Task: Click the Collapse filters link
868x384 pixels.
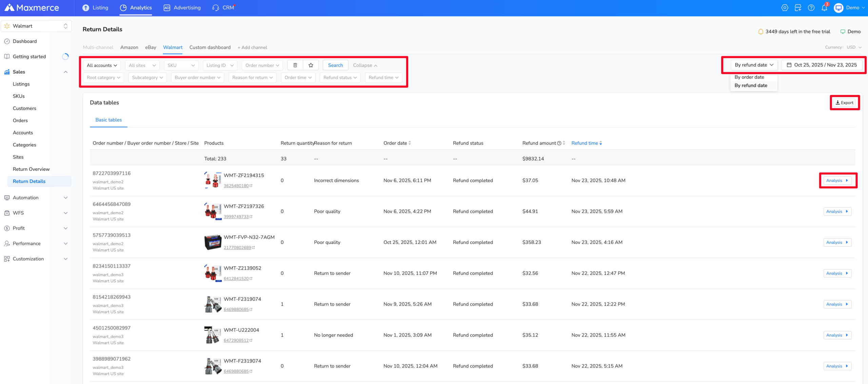Action: pyautogui.click(x=365, y=65)
